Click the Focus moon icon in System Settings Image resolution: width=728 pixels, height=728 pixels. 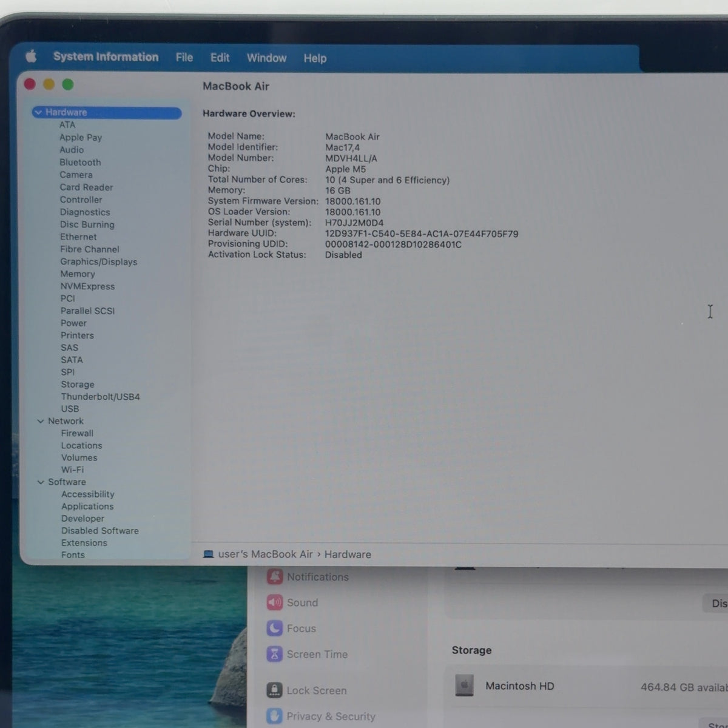point(275,628)
